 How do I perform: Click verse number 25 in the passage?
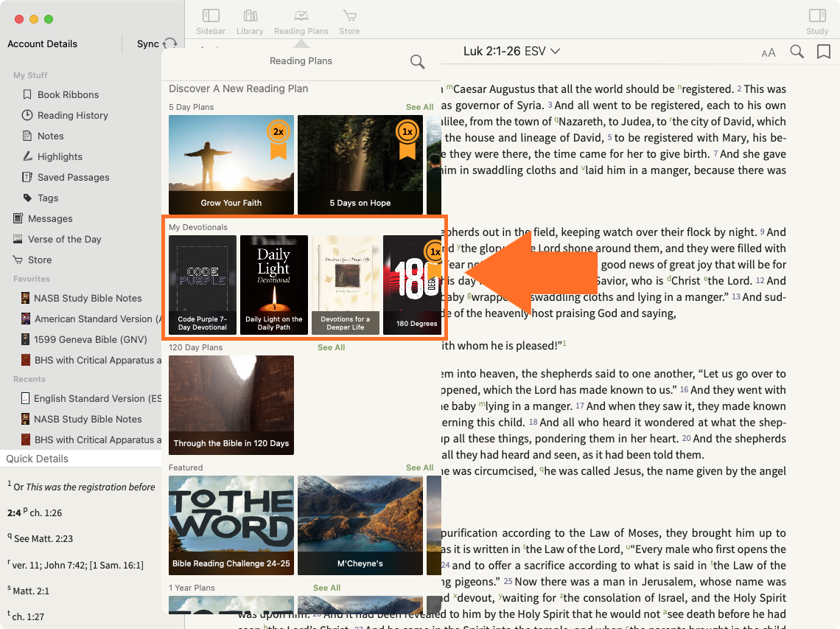click(x=508, y=582)
